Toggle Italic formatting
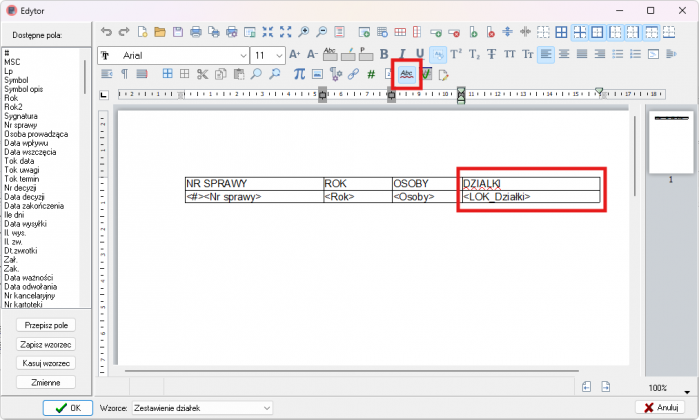This screenshot has height=420, width=699. (x=401, y=54)
